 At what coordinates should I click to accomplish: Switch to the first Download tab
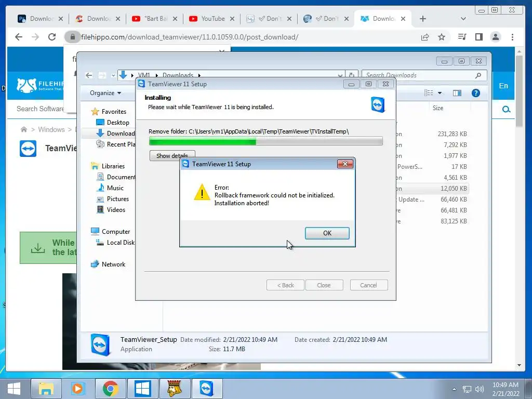(41, 19)
